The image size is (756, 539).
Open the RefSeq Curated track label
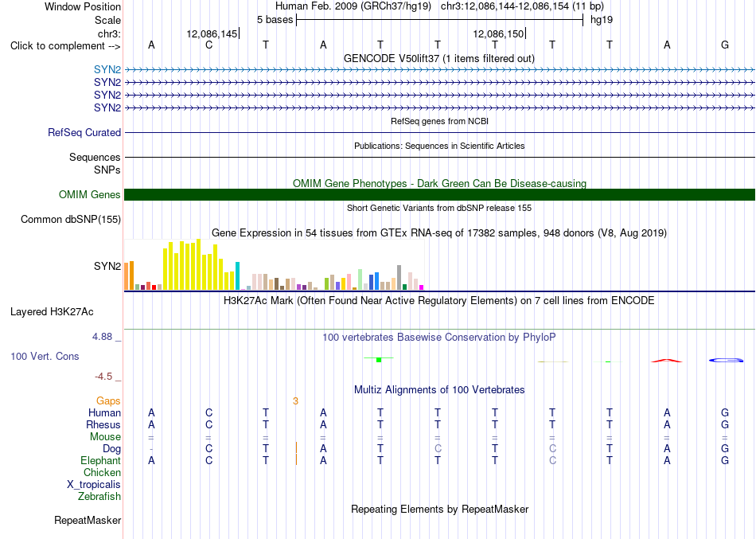pos(84,132)
